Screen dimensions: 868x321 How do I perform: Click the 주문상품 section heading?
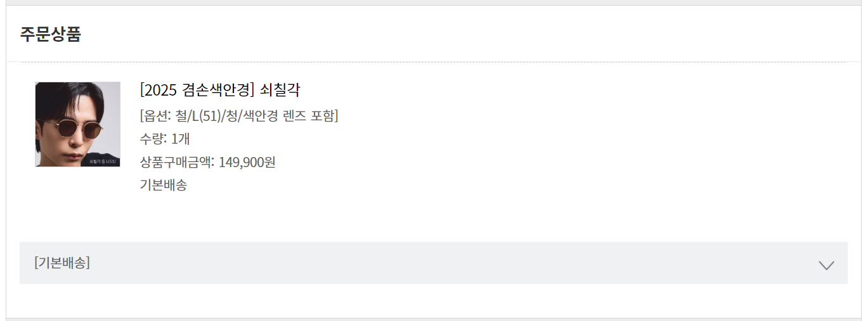point(50,34)
